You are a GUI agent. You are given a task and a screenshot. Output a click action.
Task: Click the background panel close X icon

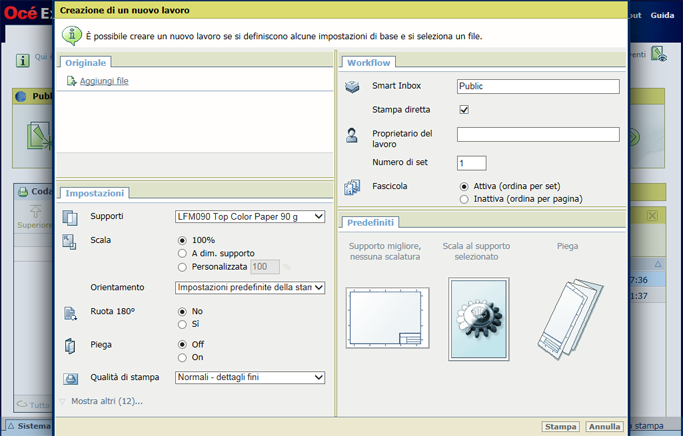click(652, 216)
